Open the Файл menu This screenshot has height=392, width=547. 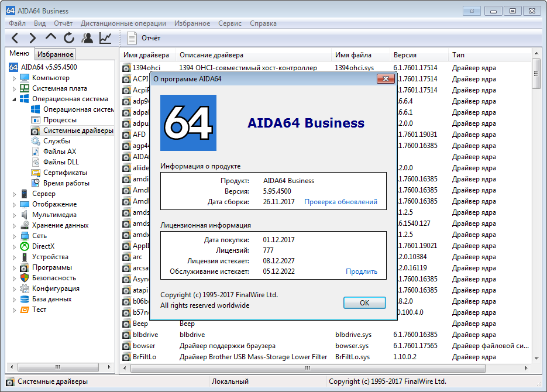(17, 23)
